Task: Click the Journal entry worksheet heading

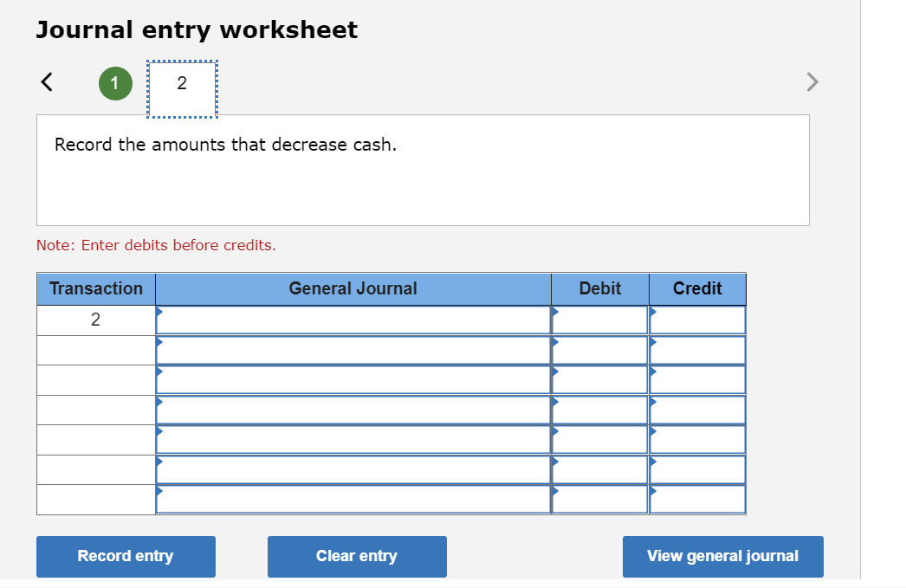Action: coord(197,30)
